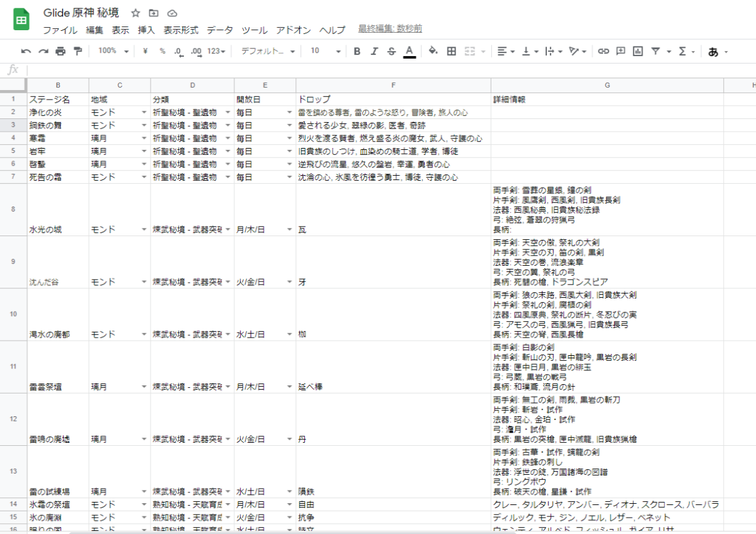Open the functions sigma icon
Viewport: 756px width, 534px height.
pyautogui.click(x=682, y=52)
